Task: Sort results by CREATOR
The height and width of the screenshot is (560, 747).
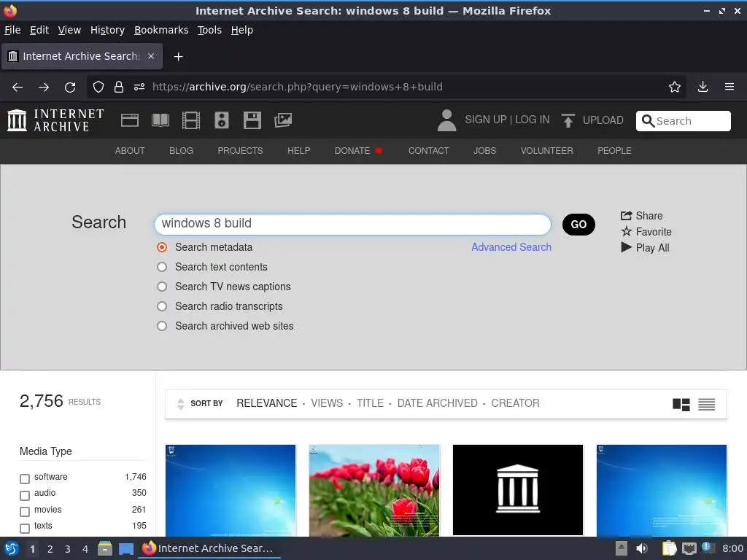Action: (515, 403)
